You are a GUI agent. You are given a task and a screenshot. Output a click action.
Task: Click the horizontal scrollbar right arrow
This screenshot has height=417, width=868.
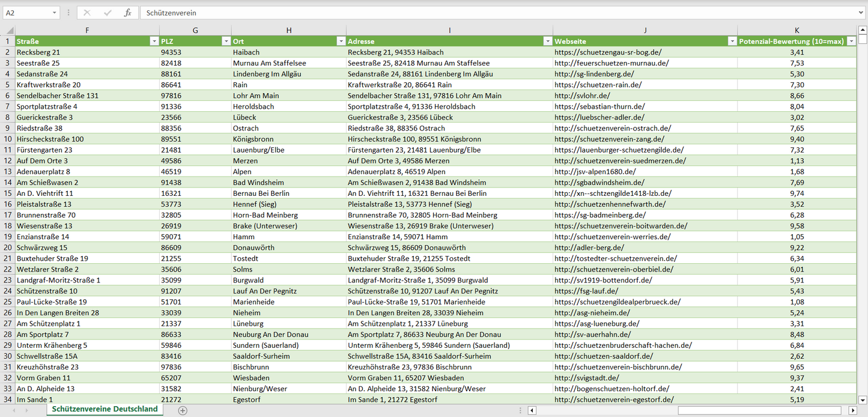[852, 410]
